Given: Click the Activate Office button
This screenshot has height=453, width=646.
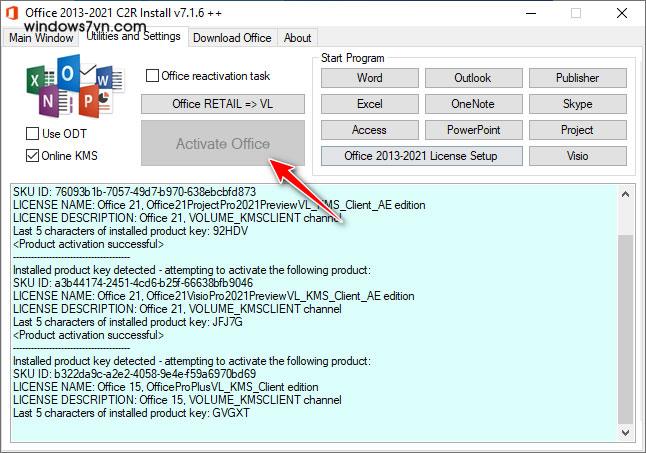Looking at the screenshot, I should [x=223, y=144].
